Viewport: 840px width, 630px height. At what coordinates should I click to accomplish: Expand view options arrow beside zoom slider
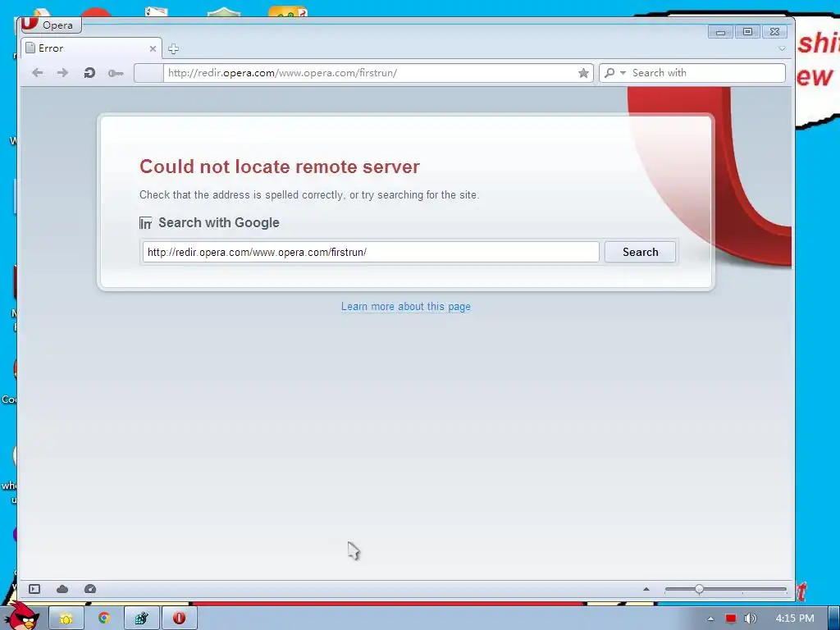[646, 589]
